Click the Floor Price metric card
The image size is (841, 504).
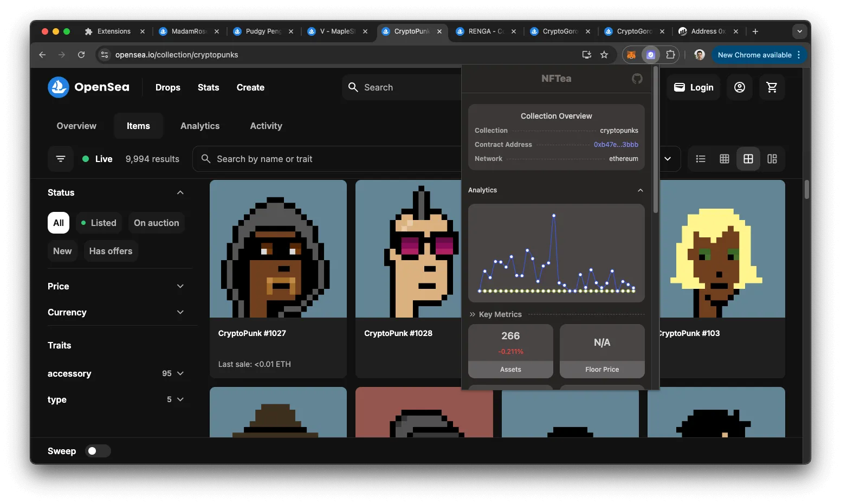tap(602, 351)
